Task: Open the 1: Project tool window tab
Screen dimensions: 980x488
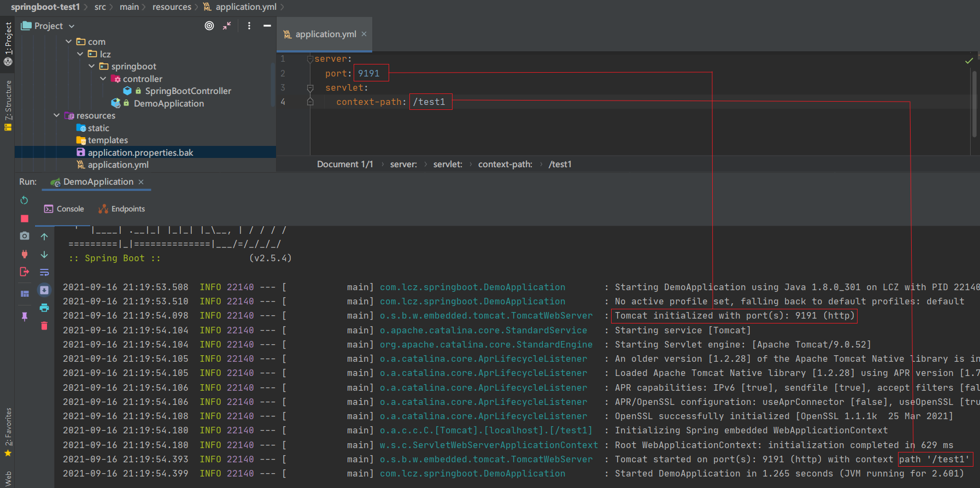Action: pyautogui.click(x=8, y=44)
